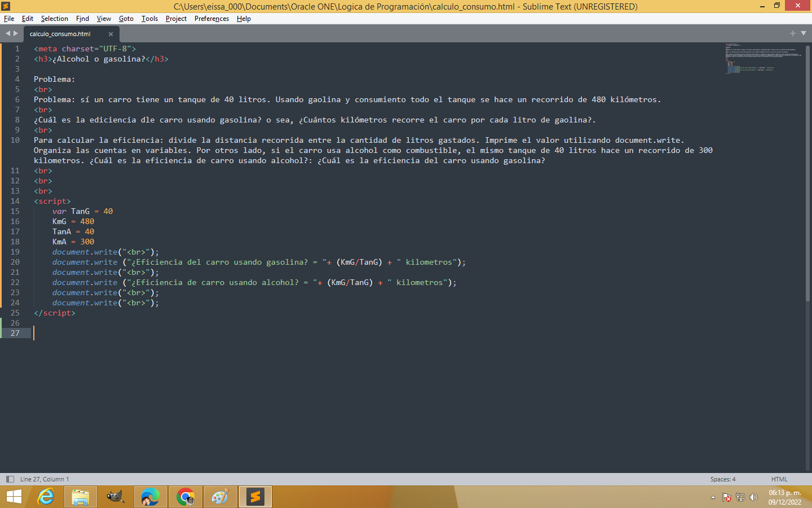The image size is (812, 508).
Task: Open the tab list dropdown arrow
Action: click(804, 33)
